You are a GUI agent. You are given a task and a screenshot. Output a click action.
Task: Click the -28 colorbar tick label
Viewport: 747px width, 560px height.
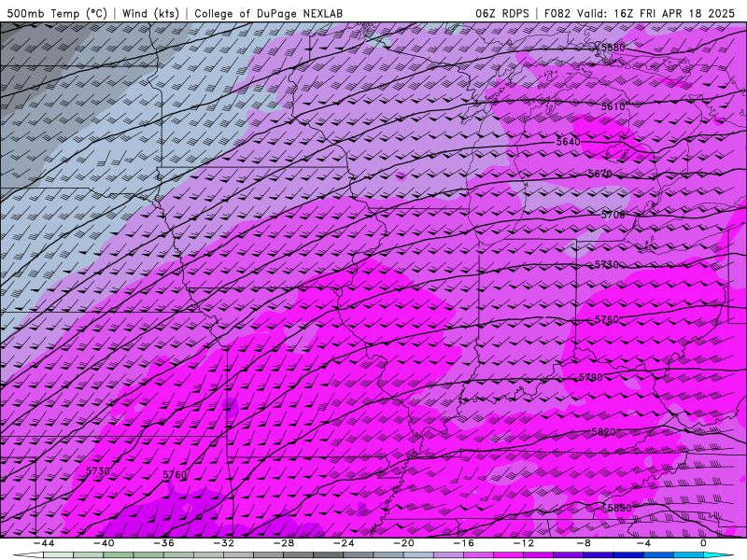284,543
